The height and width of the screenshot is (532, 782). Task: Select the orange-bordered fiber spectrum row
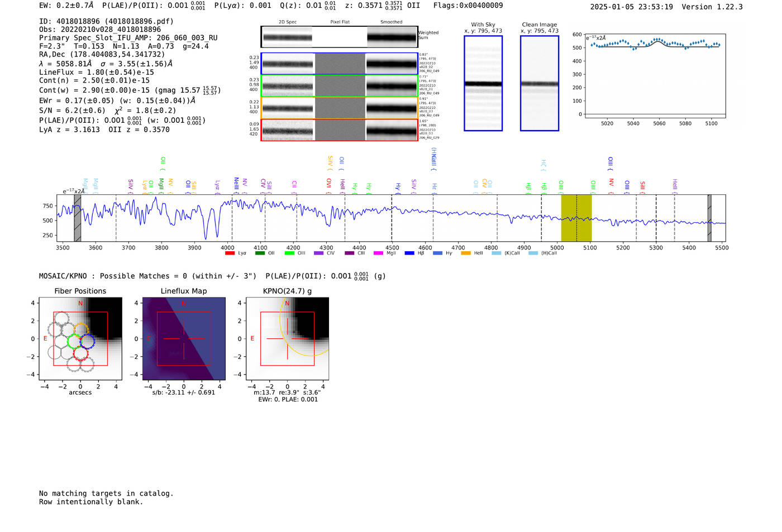339,107
